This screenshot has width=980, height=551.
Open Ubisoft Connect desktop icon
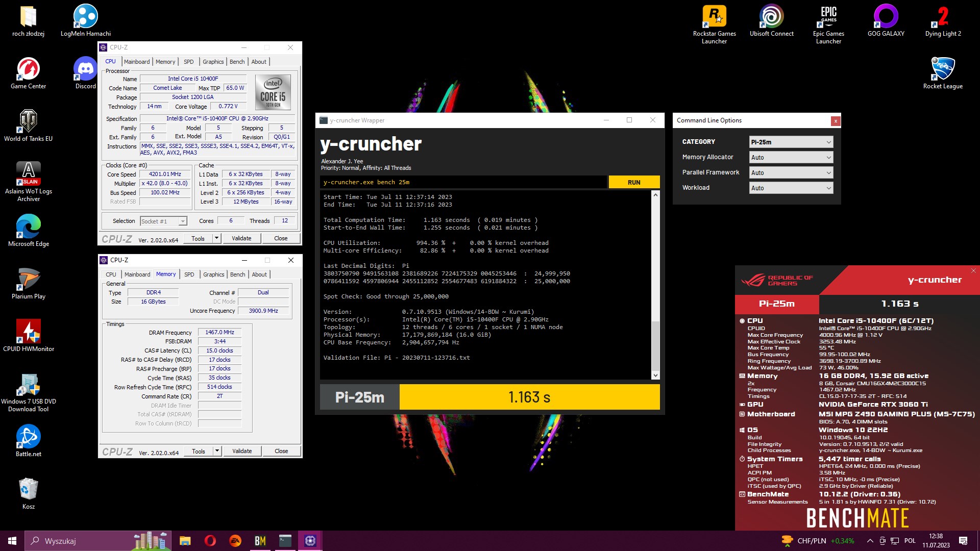tap(771, 21)
